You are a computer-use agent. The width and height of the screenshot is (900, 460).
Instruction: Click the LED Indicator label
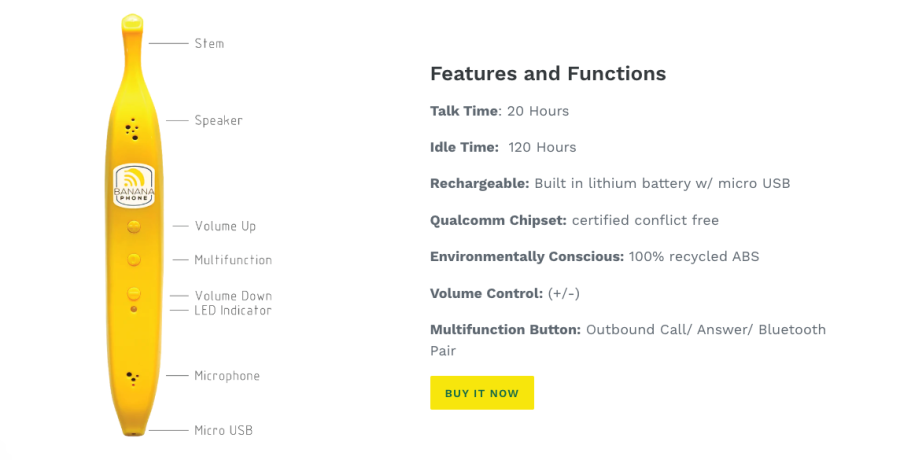233,311
